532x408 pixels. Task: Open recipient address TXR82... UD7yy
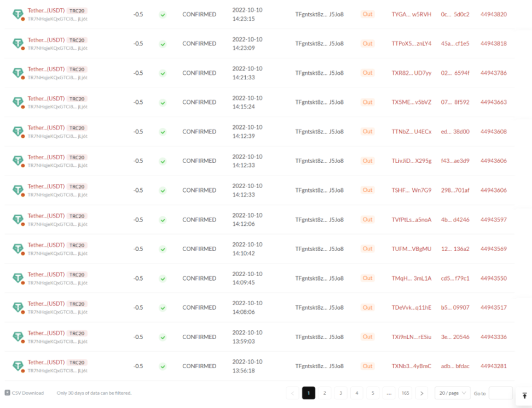pos(412,73)
